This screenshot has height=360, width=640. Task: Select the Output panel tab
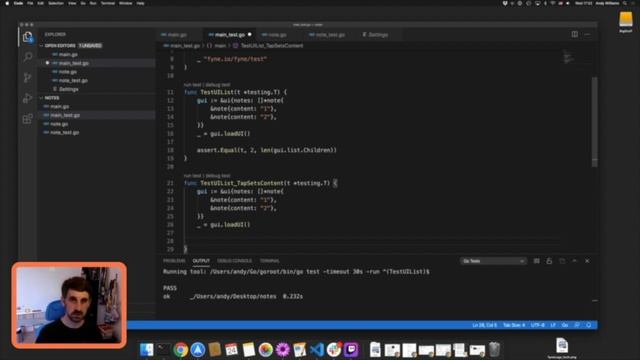[201, 261]
